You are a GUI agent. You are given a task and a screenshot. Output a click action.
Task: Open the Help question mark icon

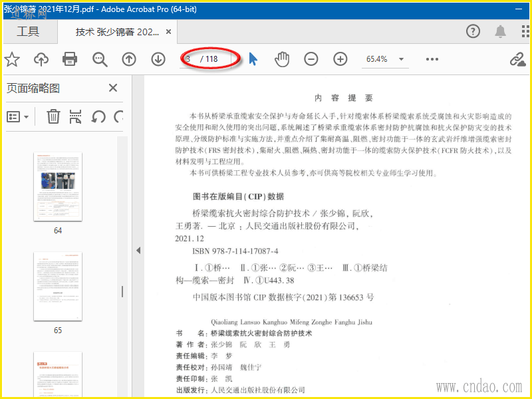[473, 31]
